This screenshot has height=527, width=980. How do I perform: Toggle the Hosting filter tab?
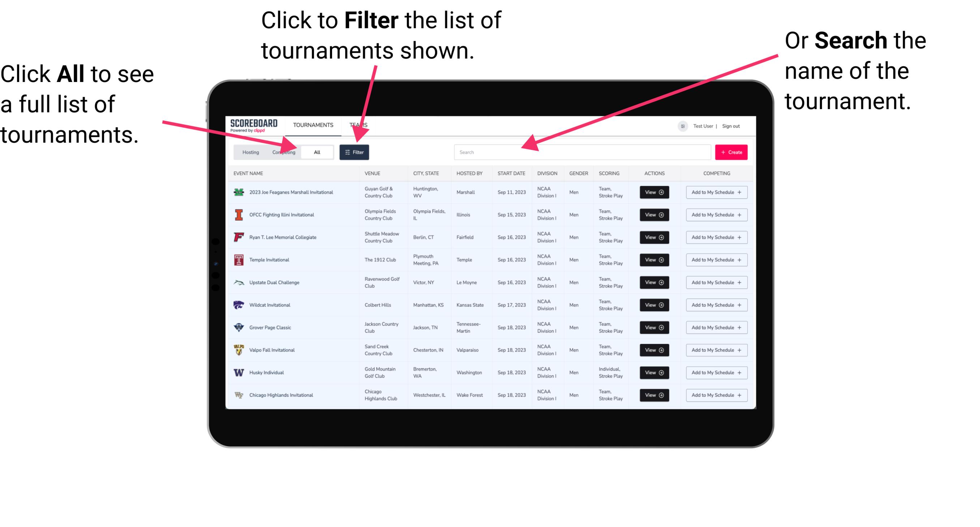click(x=250, y=152)
